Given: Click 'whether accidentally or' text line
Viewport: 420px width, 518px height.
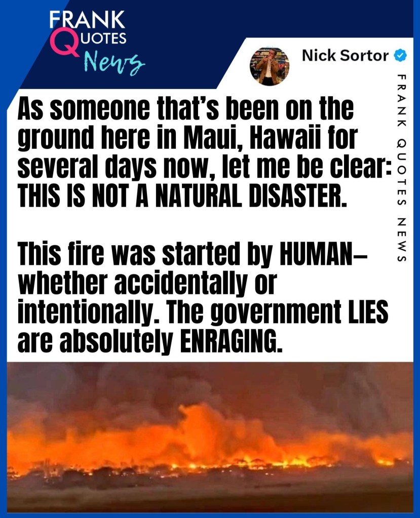Looking at the screenshot, I should 147,284.
